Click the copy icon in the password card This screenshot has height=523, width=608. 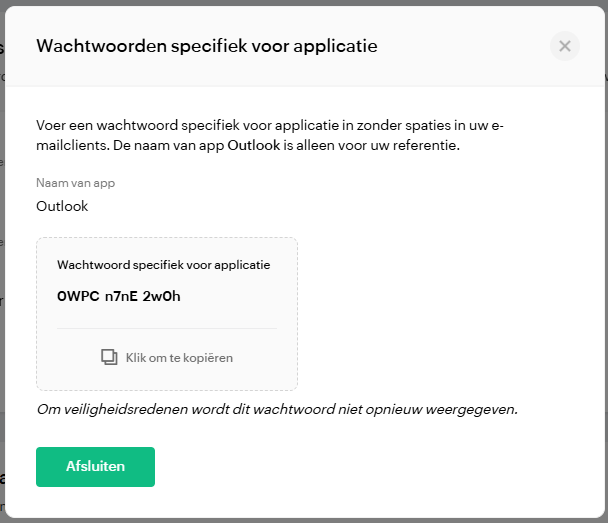tap(109, 357)
